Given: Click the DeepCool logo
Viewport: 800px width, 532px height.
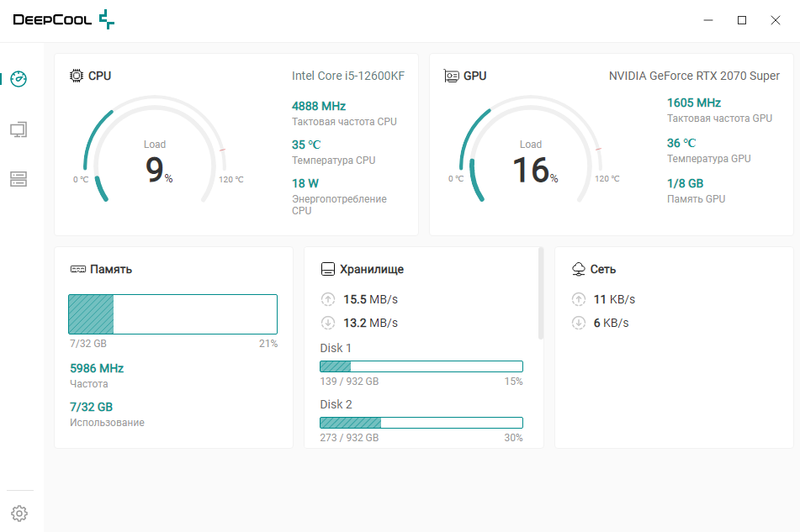Looking at the screenshot, I should point(63,19).
